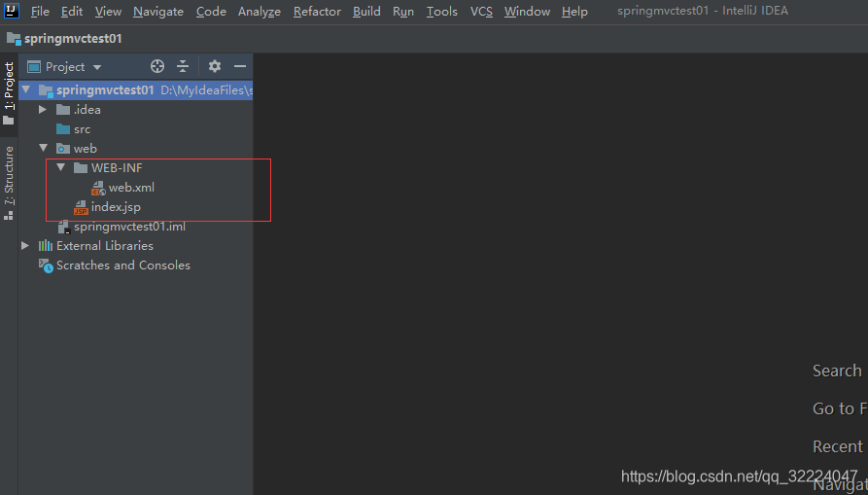
Task: Click the root module folder icon in tree
Action: [46, 90]
